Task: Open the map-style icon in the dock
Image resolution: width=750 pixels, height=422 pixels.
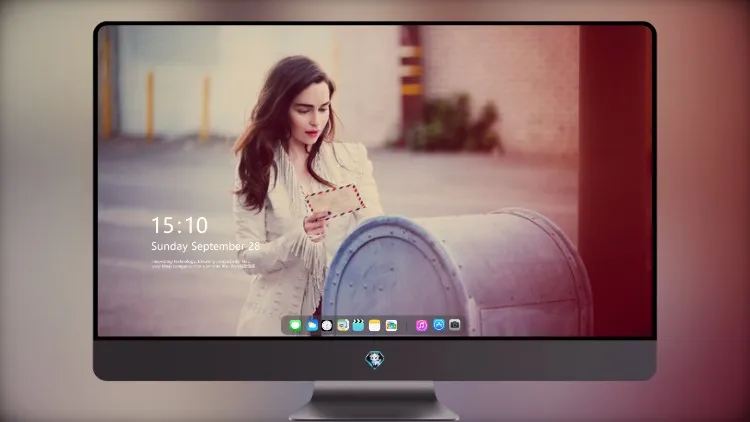Action: click(x=343, y=325)
